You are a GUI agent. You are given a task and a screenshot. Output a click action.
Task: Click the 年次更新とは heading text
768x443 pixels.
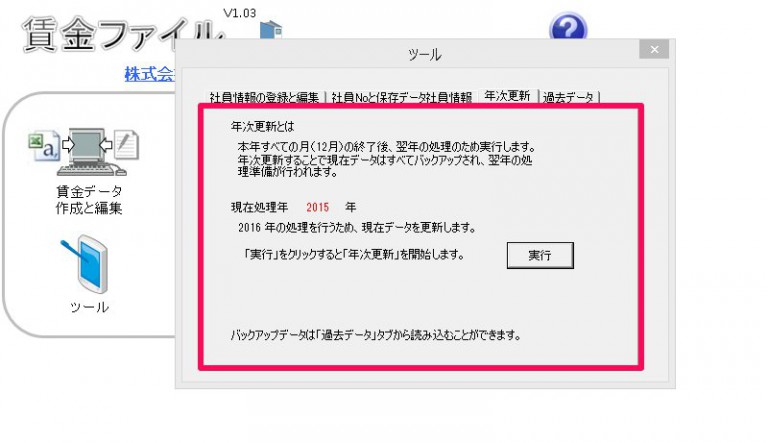click(262, 127)
